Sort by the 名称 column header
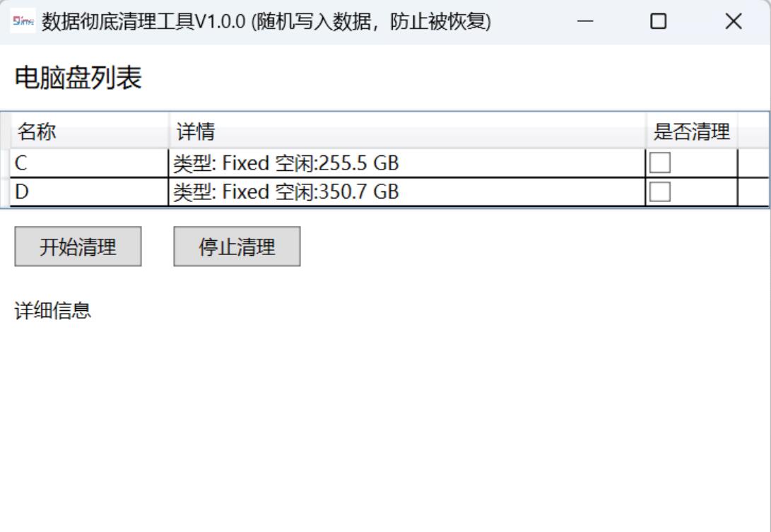The width and height of the screenshot is (771, 532). [89, 131]
